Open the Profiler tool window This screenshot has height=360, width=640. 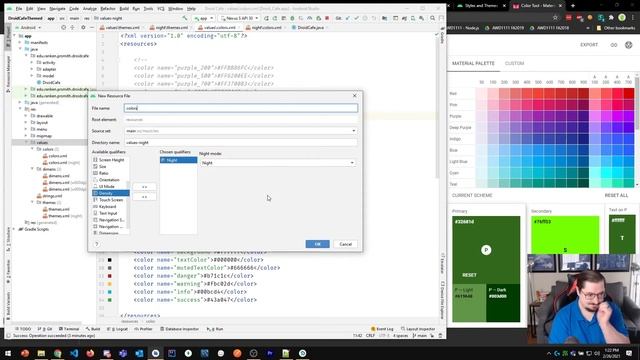(x=143, y=329)
